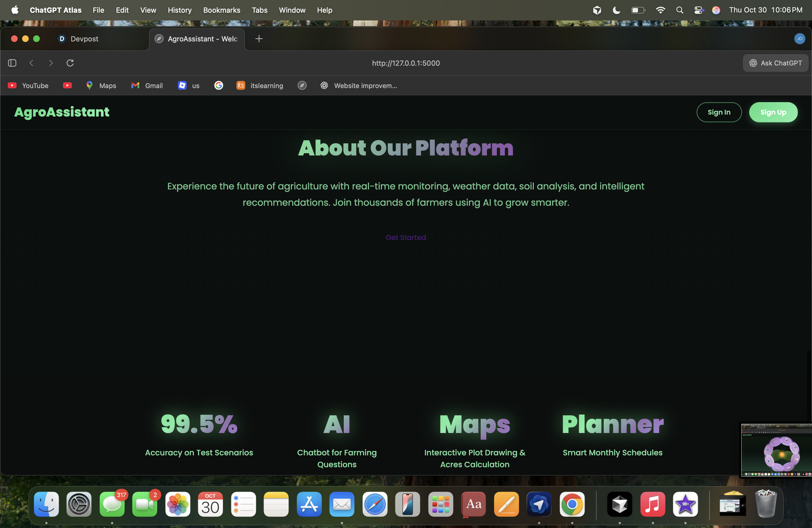Open the screenshot preview thumbnail
This screenshot has height=528, width=812.
click(x=777, y=450)
